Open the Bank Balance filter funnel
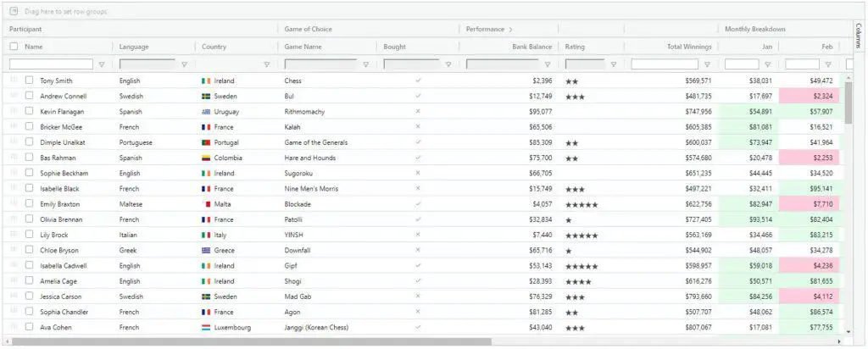Image resolution: width=868 pixels, height=349 pixels. [x=548, y=64]
